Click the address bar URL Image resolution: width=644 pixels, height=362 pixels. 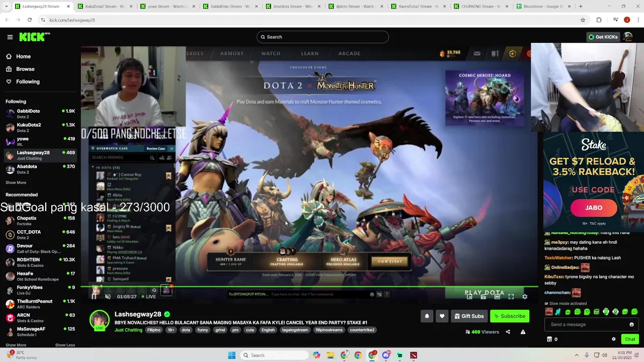pyautogui.click(x=72, y=20)
